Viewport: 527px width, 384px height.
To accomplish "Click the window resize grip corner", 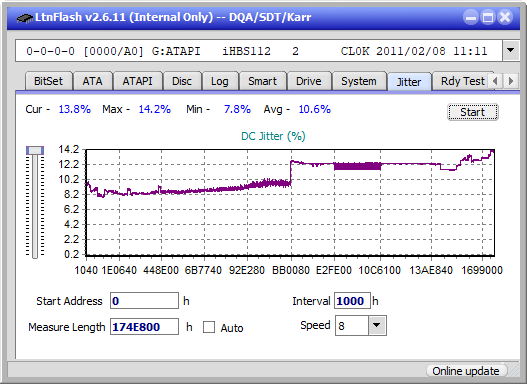I will click(514, 371).
